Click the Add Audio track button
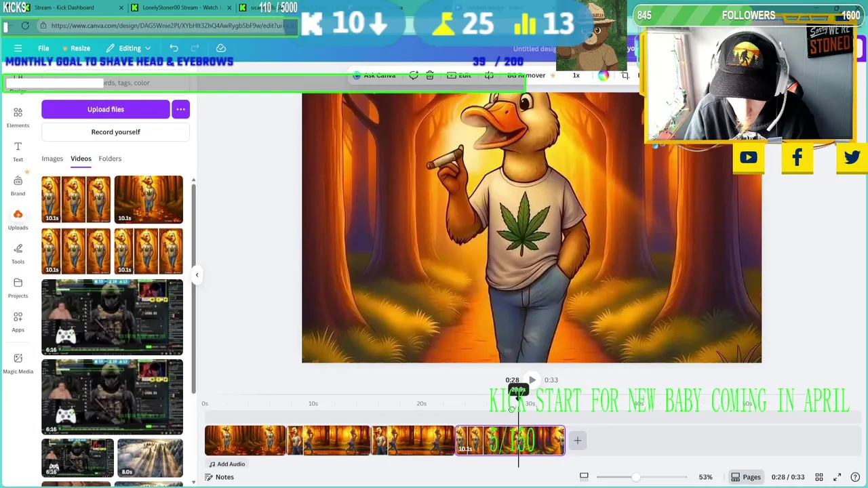The height and width of the screenshot is (488, 868). pyautogui.click(x=226, y=464)
